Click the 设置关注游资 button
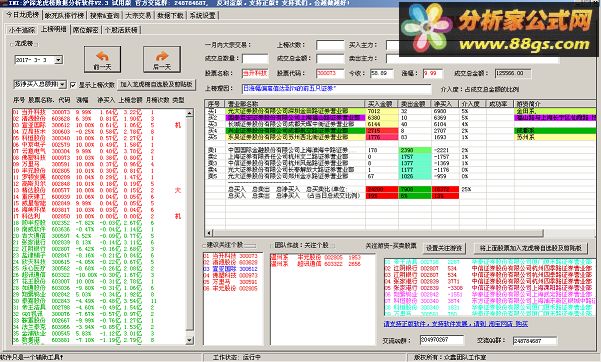Screen dimensions: 601x362 click(x=444, y=248)
